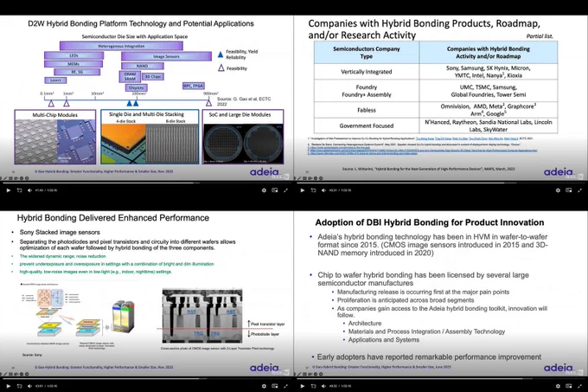This screenshot has height=392, width=588.
Task: Click the Chiplets box in the die-size chart
Action: (x=136, y=87)
